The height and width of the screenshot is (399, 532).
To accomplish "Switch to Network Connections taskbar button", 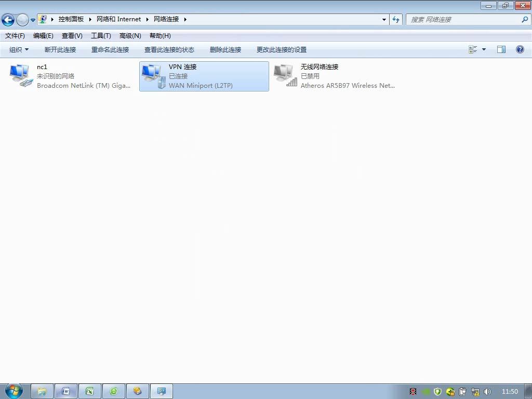I will tap(162, 392).
